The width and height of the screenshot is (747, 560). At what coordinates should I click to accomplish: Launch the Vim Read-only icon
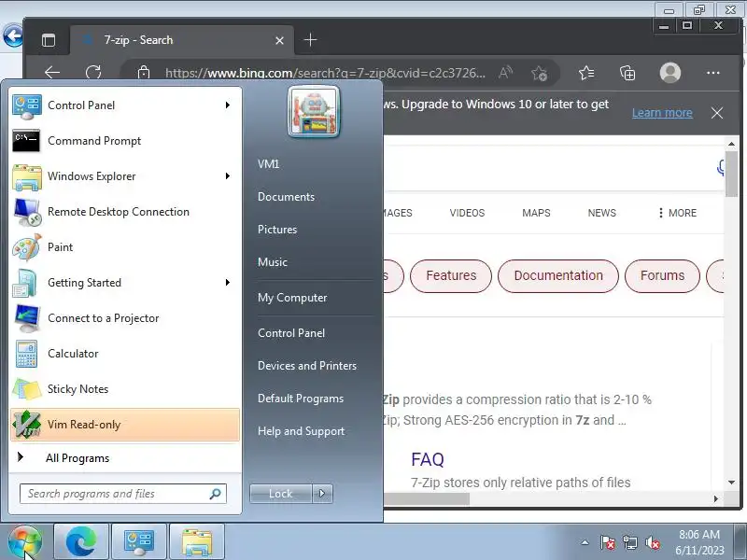(27, 425)
